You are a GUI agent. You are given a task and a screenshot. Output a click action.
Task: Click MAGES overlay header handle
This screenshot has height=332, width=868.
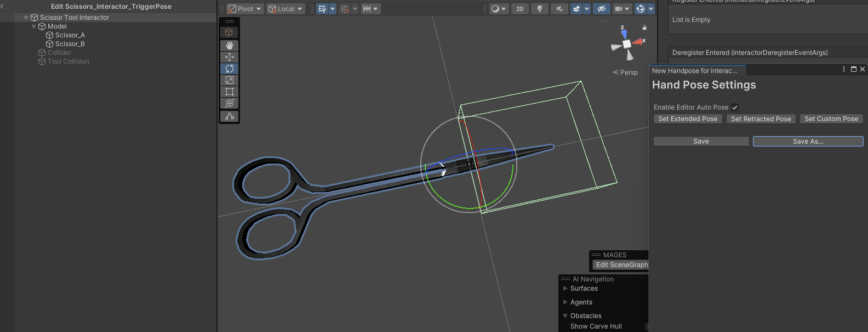pyautogui.click(x=596, y=255)
